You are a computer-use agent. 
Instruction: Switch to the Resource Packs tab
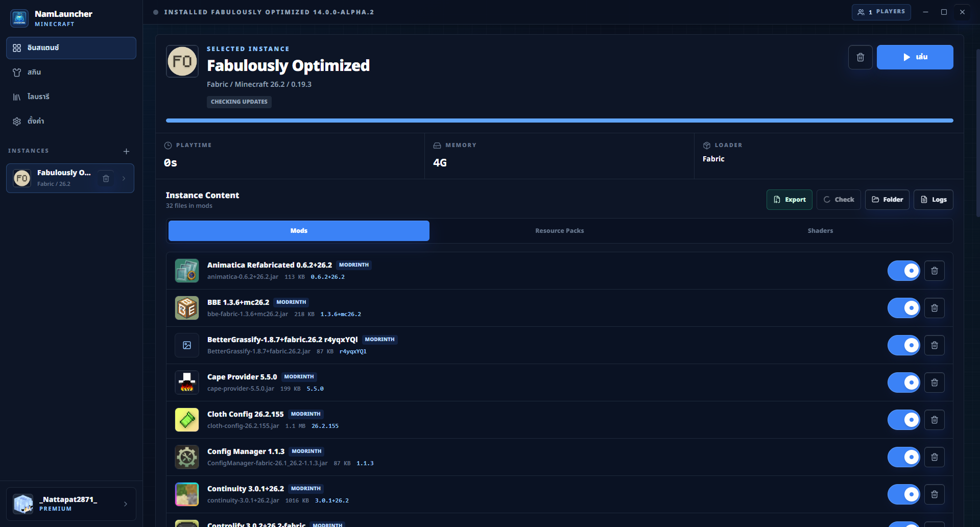point(560,231)
